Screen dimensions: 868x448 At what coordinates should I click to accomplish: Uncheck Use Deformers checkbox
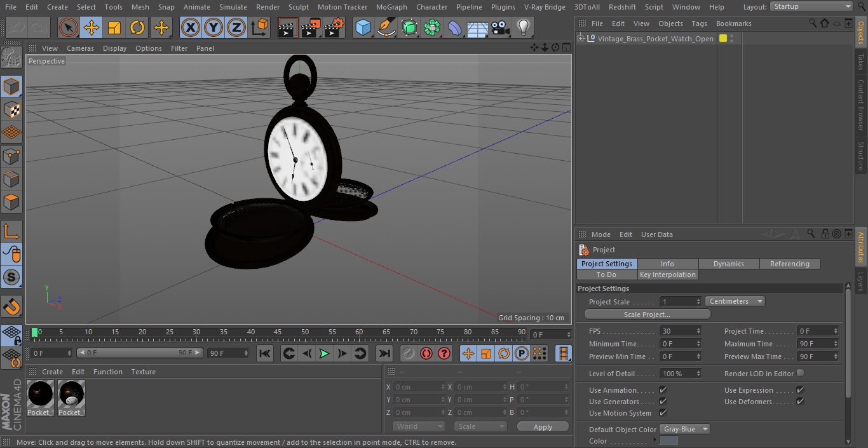point(800,401)
